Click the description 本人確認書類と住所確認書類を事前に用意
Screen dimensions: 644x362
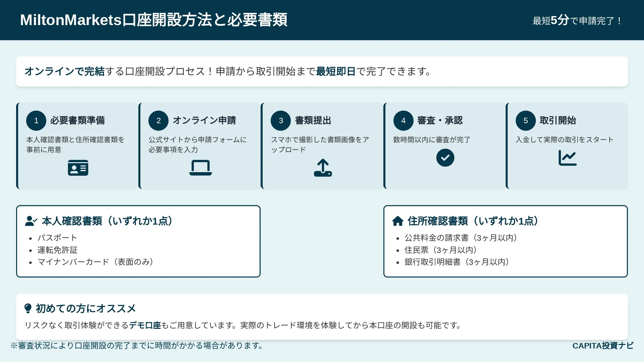point(75,144)
